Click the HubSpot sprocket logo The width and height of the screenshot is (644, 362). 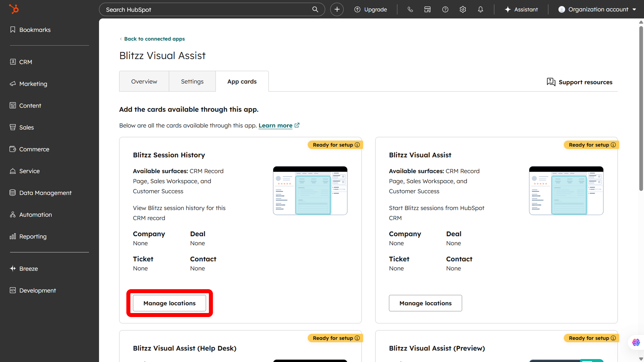(x=14, y=9)
